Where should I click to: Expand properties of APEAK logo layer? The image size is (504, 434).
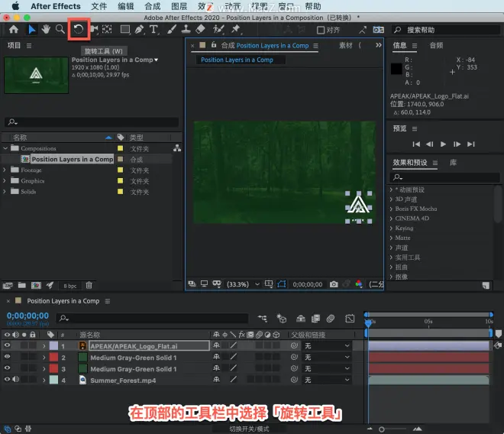click(44, 346)
